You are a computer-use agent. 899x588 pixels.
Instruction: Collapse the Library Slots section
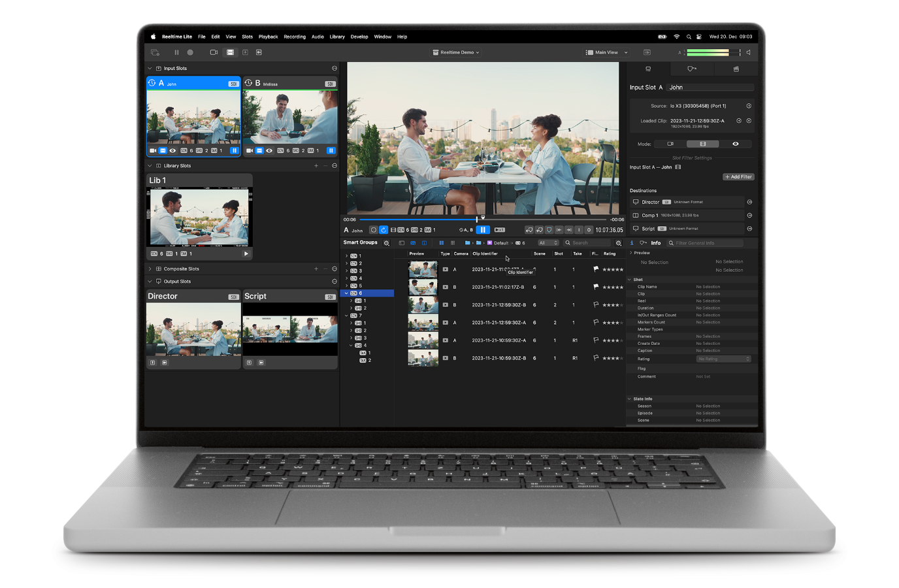[150, 166]
